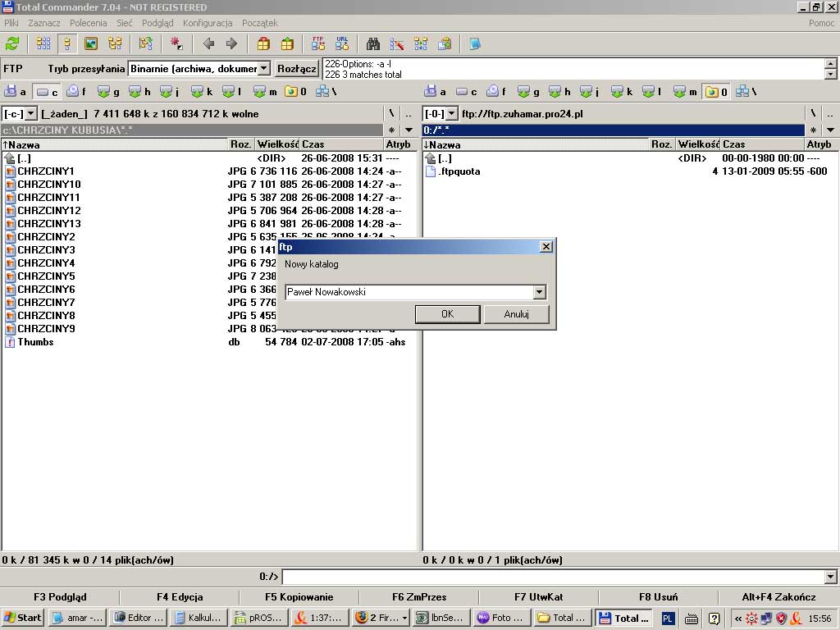Expand the Tryb przesyłania transfer mode dropdown
The height and width of the screenshot is (630, 840).
click(264, 69)
